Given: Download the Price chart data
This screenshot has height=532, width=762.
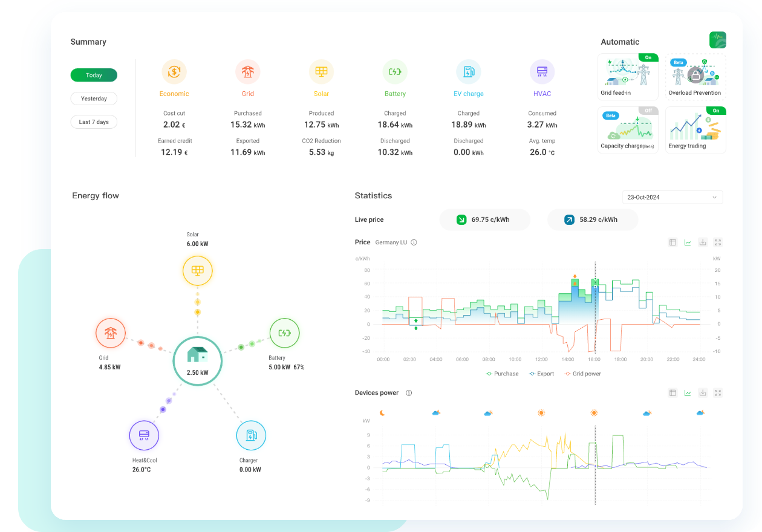Looking at the screenshot, I should pyautogui.click(x=703, y=242).
